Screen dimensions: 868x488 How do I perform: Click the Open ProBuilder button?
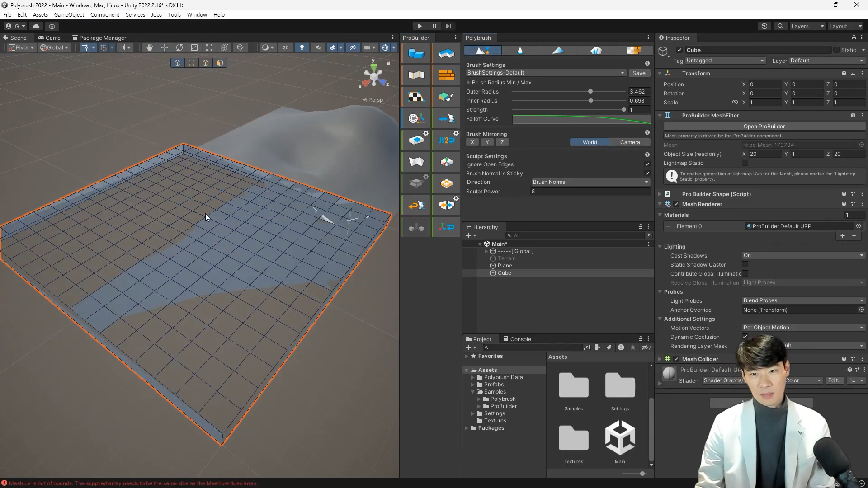point(764,127)
